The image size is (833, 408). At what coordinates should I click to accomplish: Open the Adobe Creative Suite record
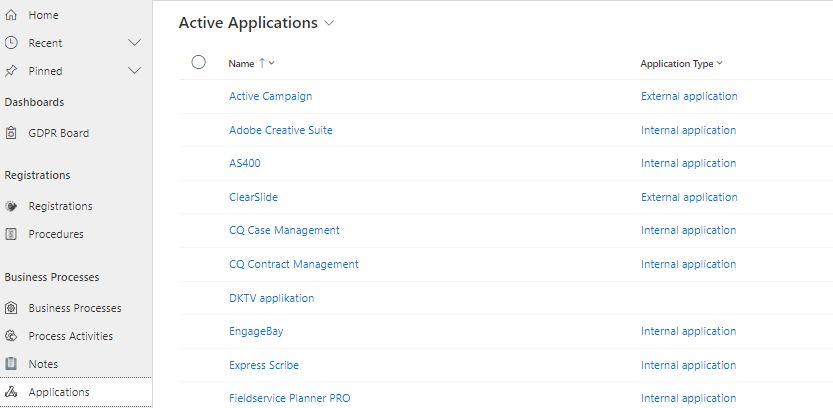pos(280,130)
